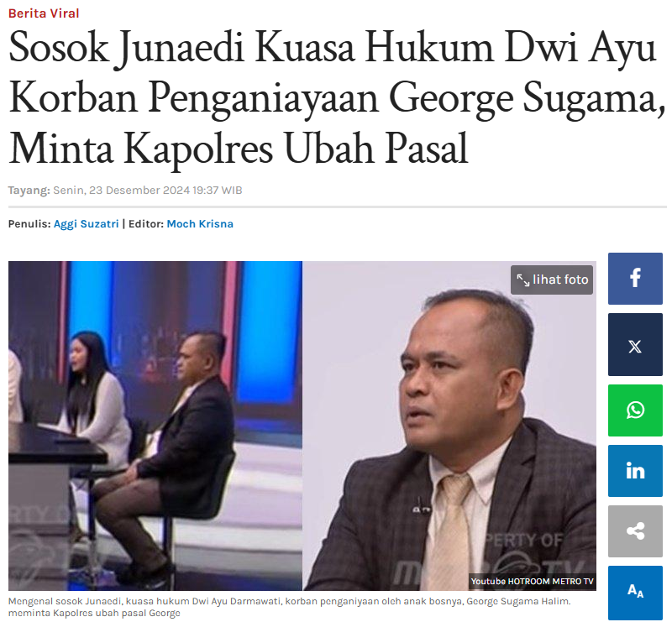Open the Berita Viral category
Image resolution: width=672 pixels, height=622 pixels.
[44, 13]
